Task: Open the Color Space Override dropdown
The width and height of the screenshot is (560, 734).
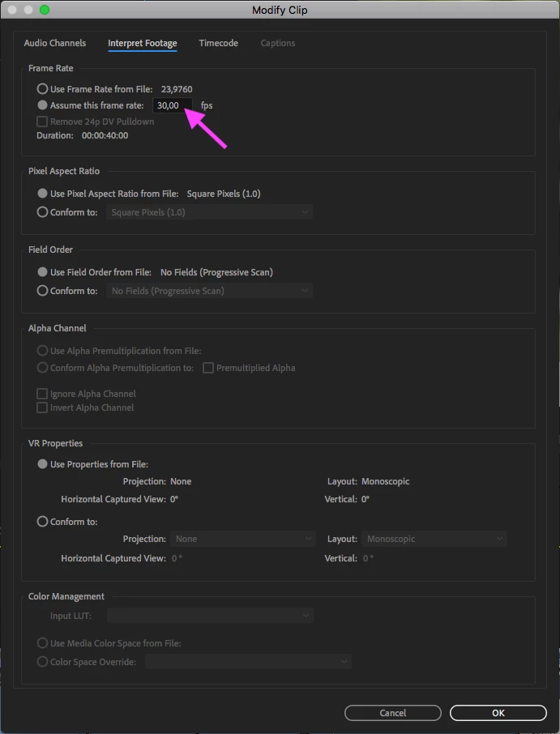Action: click(x=248, y=661)
